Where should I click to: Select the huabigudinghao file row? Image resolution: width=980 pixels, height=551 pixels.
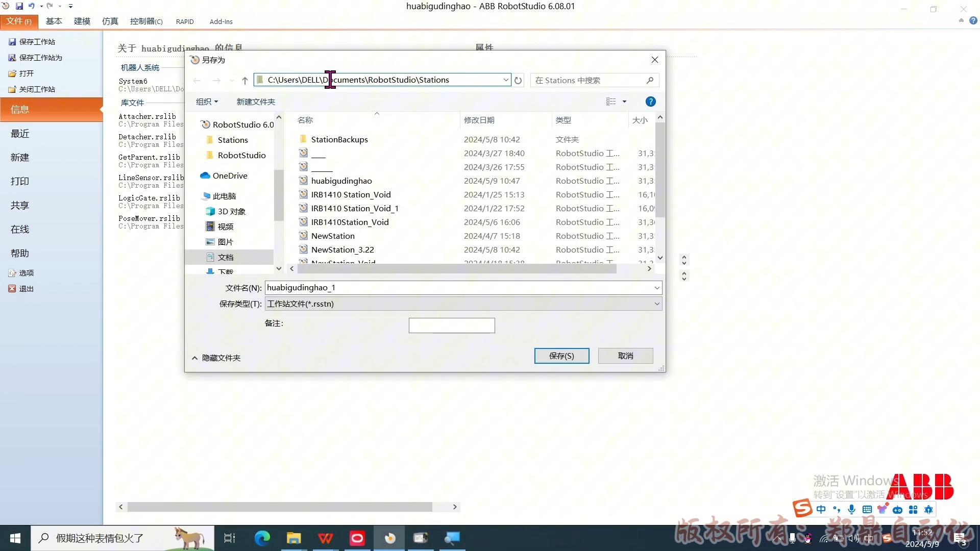475,181
